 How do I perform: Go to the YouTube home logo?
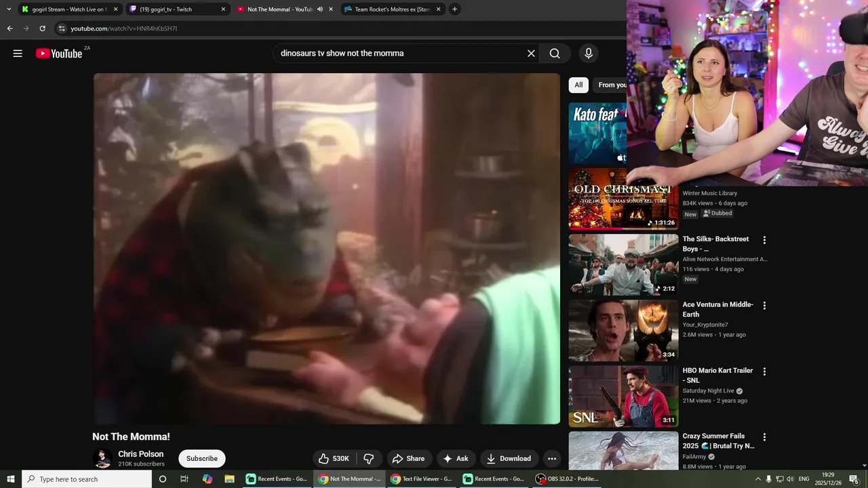[x=59, y=54]
